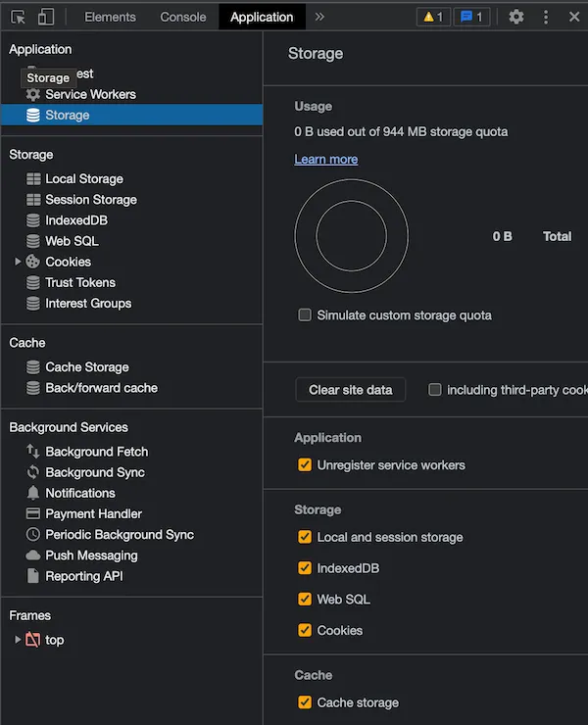The height and width of the screenshot is (725, 588).
Task: Toggle the device toolbar icon
Action: [45, 17]
